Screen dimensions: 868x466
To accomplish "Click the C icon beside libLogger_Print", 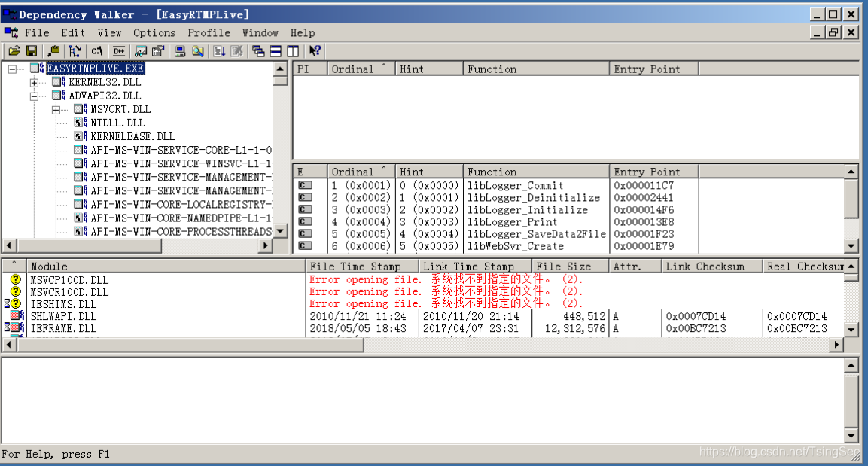I will [x=305, y=222].
